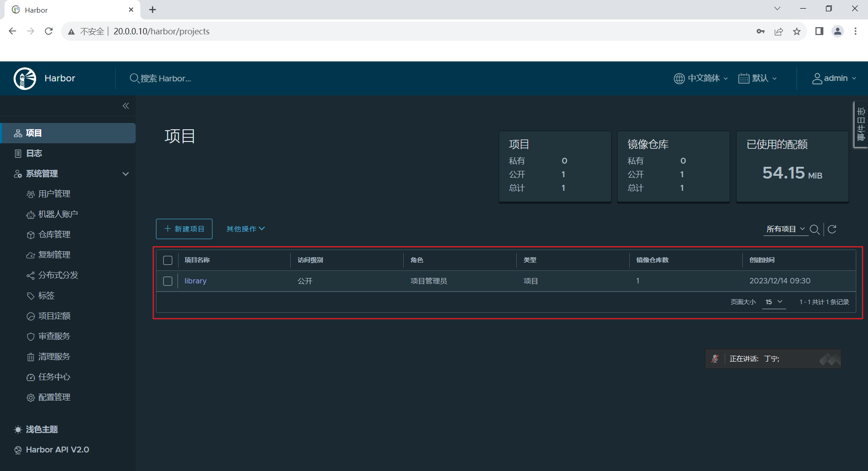Switch to 浅色主题 light theme
The image size is (868, 471).
point(36,429)
